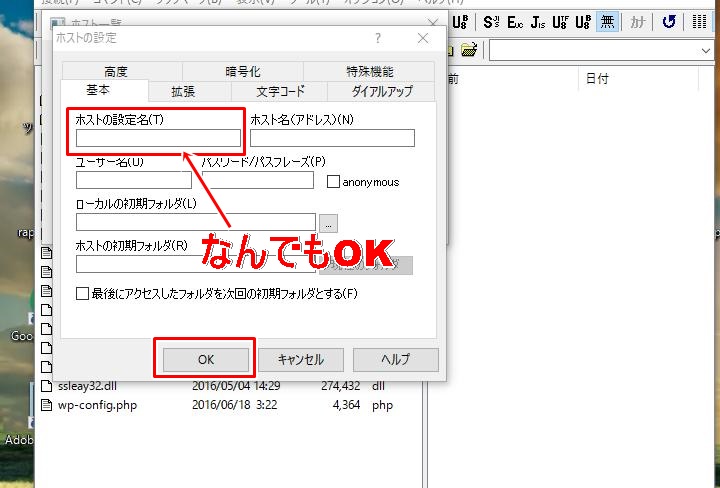Focus the パスワード/パスフレーズ field

point(258,180)
